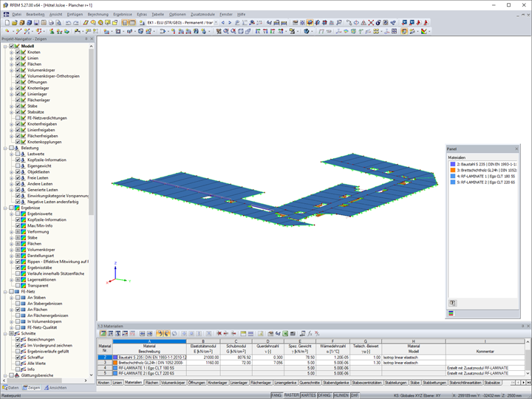Click the material library book icon in table toolbar
Image resolution: width=532 pixels, height=399 pixels.
[x=270, y=333]
